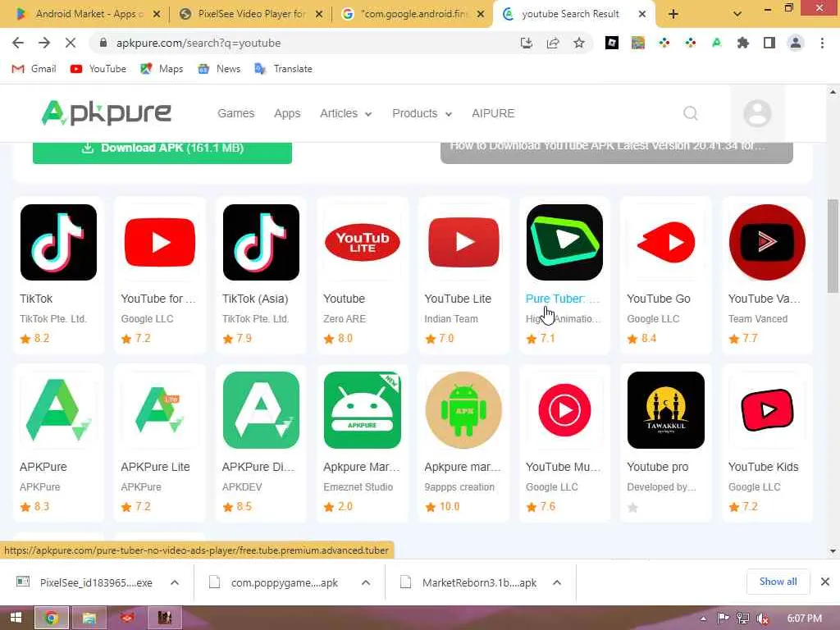The height and width of the screenshot is (630, 840).
Task: Open the Chrome extensions puzzle icon
Action: point(743,43)
